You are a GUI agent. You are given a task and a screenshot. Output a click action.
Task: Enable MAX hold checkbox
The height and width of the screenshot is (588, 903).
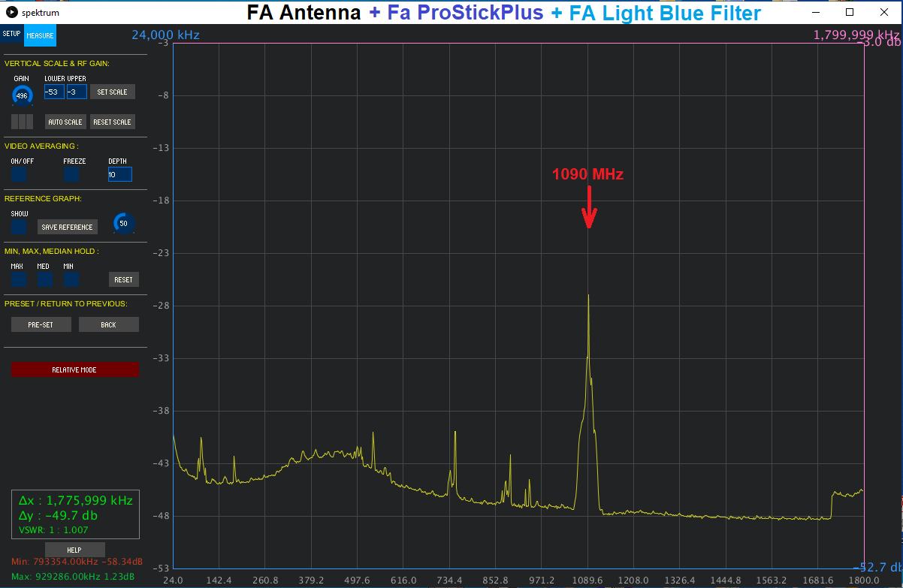coord(19,279)
